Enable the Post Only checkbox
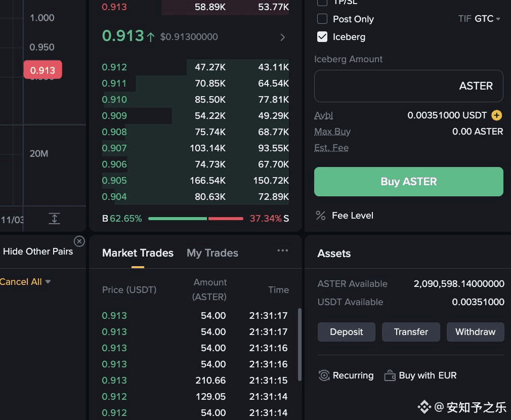The width and height of the screenshot is (511, 420). 322,19
